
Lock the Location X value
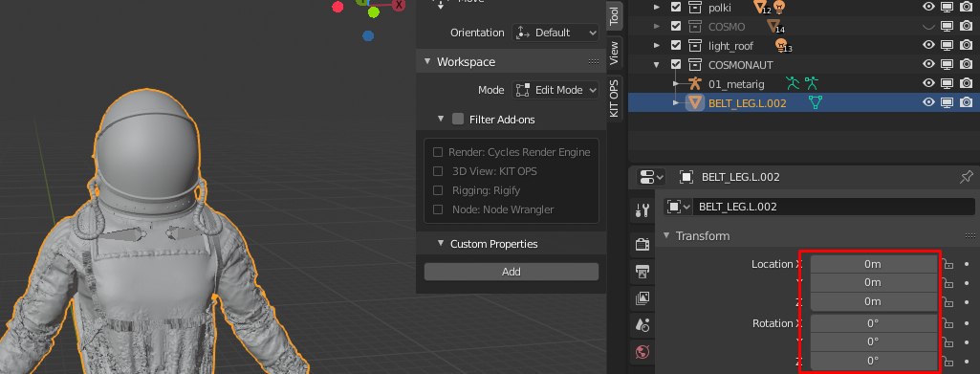click(x=948, y=265)
